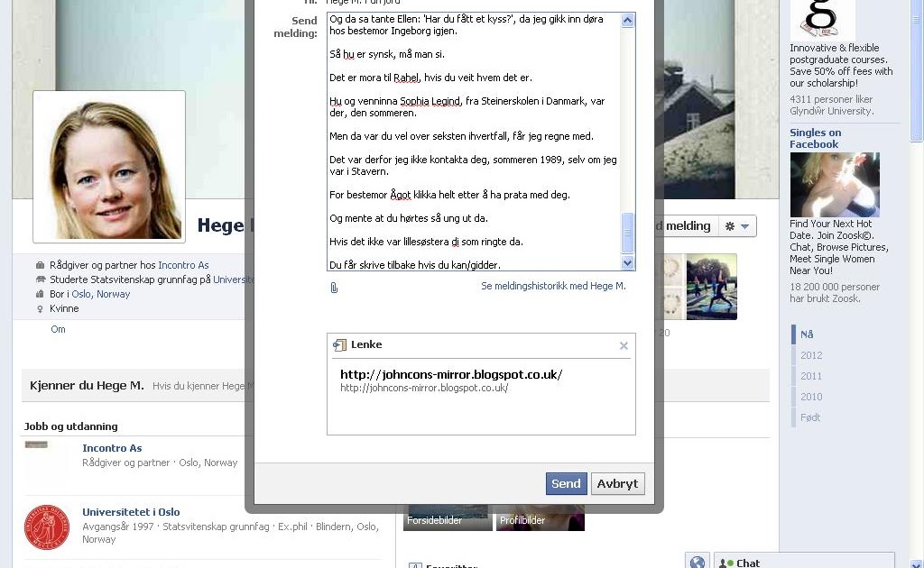
Task: Open the Profilbilder album thumbnail
Action: 541,518
